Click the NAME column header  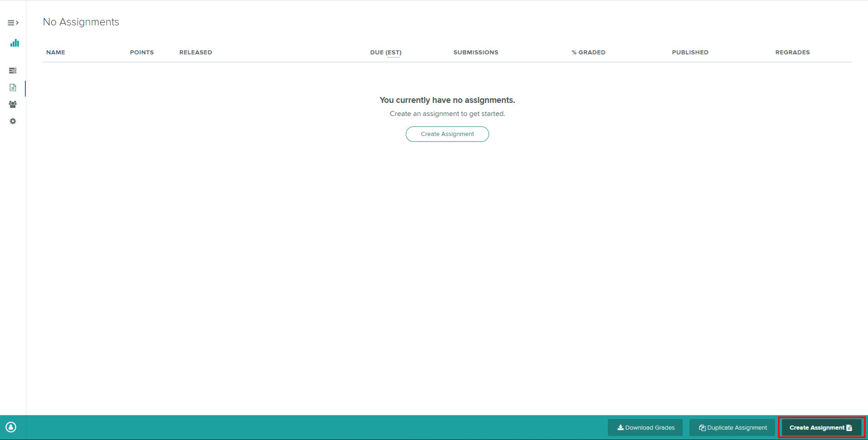pyautogui.click(x=56, y=53)
